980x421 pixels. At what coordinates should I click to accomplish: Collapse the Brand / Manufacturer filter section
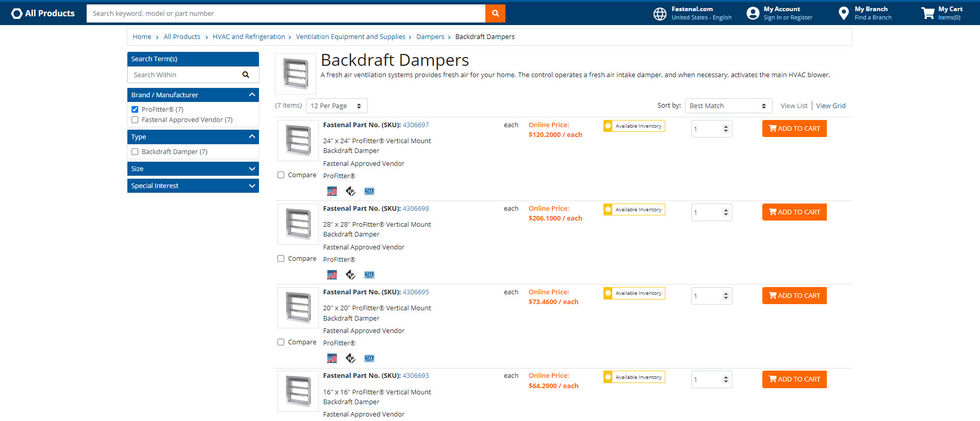(x=193, y=95)
